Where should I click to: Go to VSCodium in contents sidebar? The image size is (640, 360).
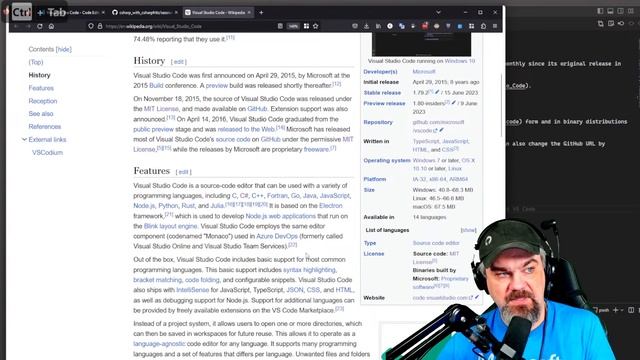(47, 153)
